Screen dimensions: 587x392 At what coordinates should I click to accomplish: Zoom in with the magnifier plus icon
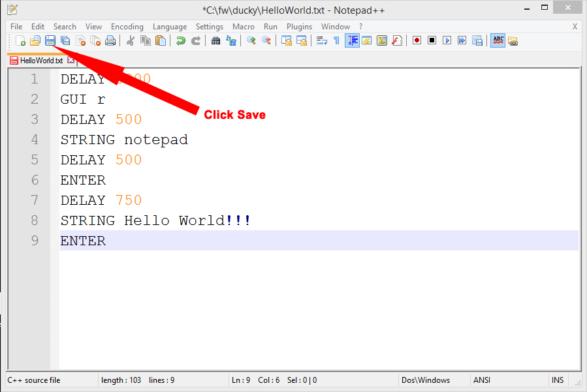click(251, 40)
